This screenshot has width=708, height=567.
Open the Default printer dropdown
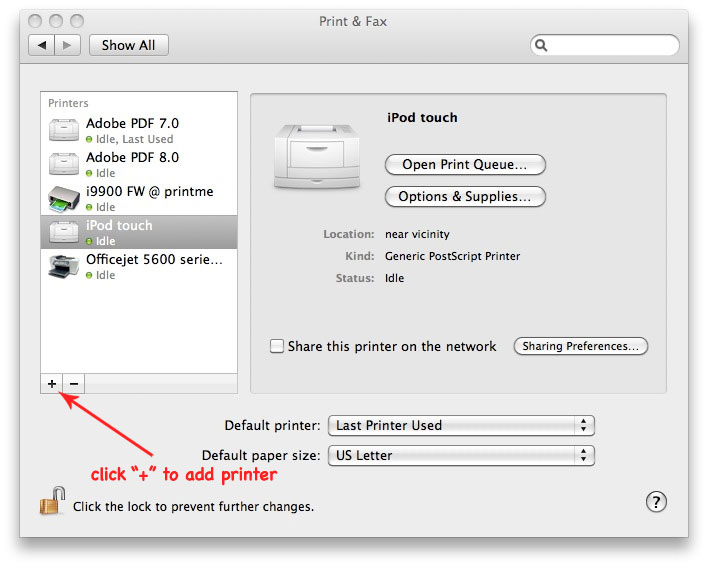pyautogui.click(x=461, y=426)
